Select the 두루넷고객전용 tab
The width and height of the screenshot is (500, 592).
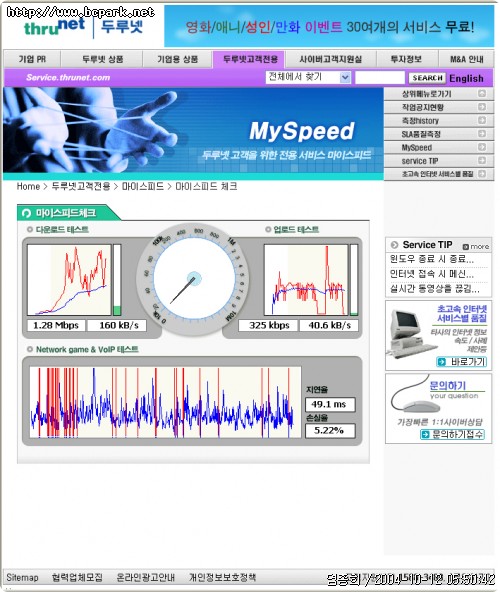click(249, 59)
